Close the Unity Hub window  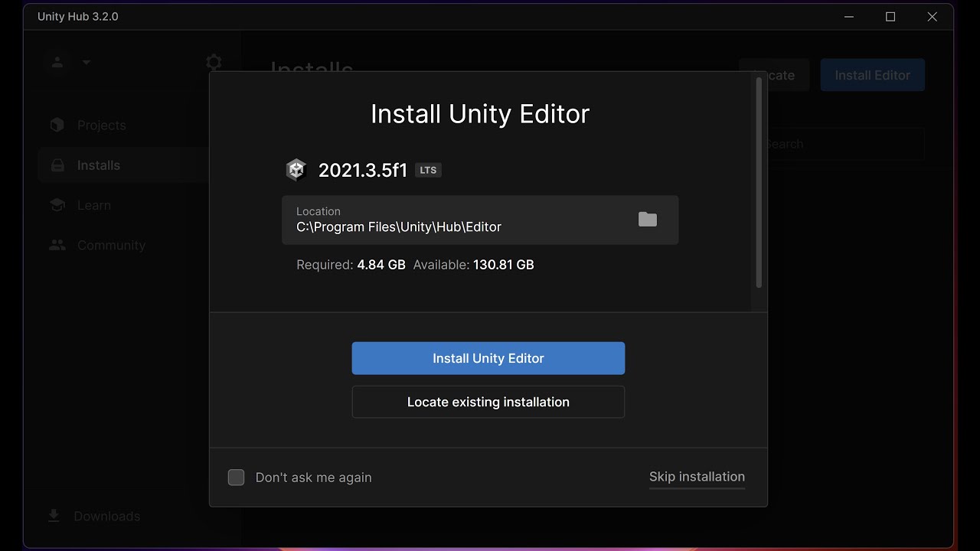click(932, 17)
